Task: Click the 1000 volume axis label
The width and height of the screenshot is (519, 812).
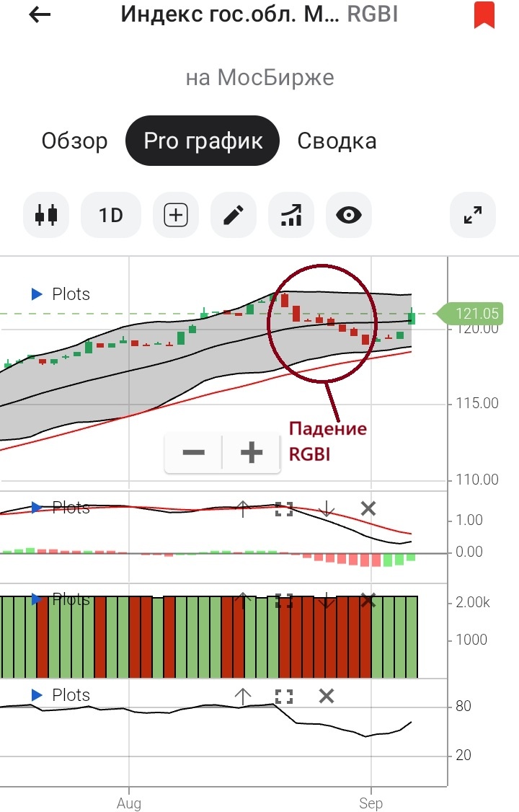Action: pos(471,640)
